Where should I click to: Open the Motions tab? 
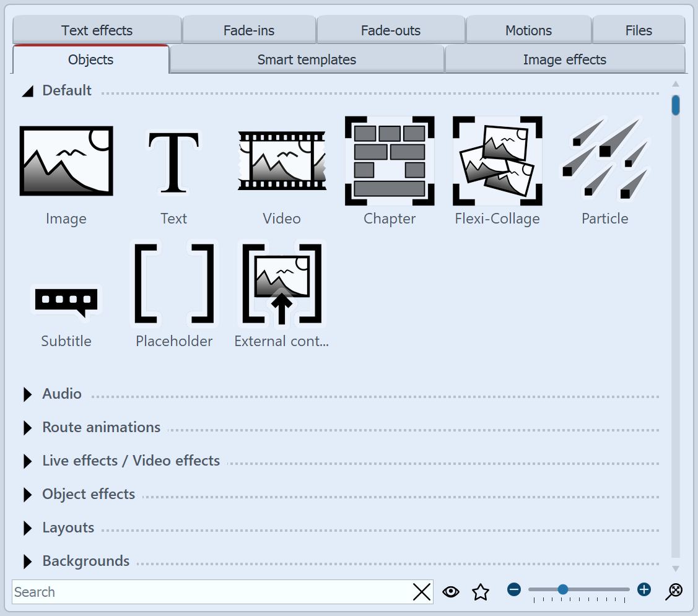(x=528, y=30)
